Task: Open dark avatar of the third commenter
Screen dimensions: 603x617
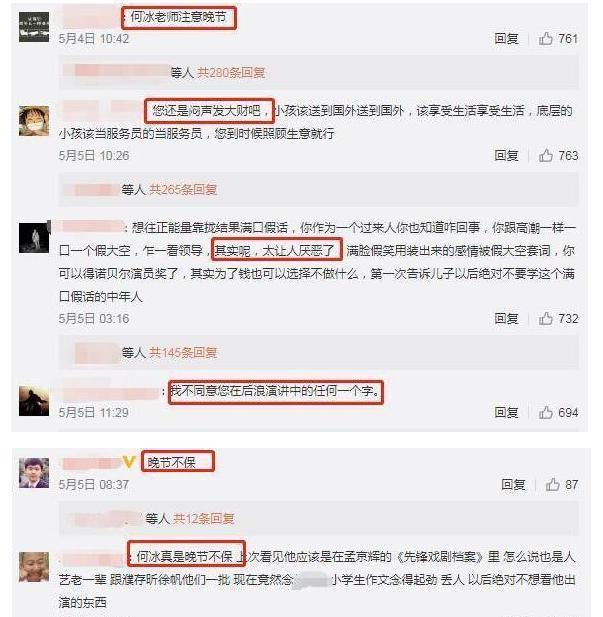Action: pos(34,238)
